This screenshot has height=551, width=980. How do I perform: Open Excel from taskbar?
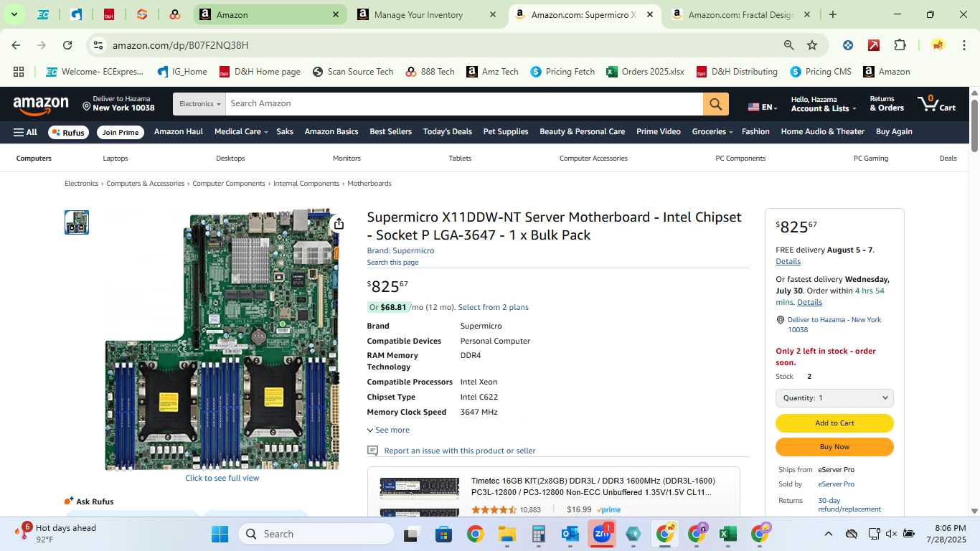(728, 534)
